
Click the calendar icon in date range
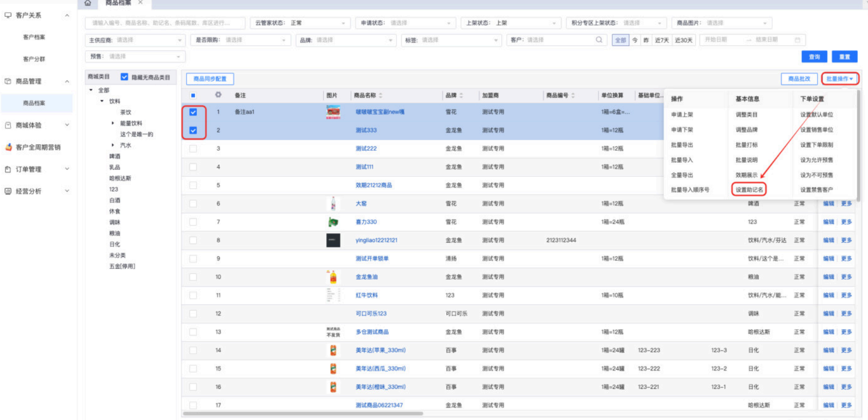[797, 40]
